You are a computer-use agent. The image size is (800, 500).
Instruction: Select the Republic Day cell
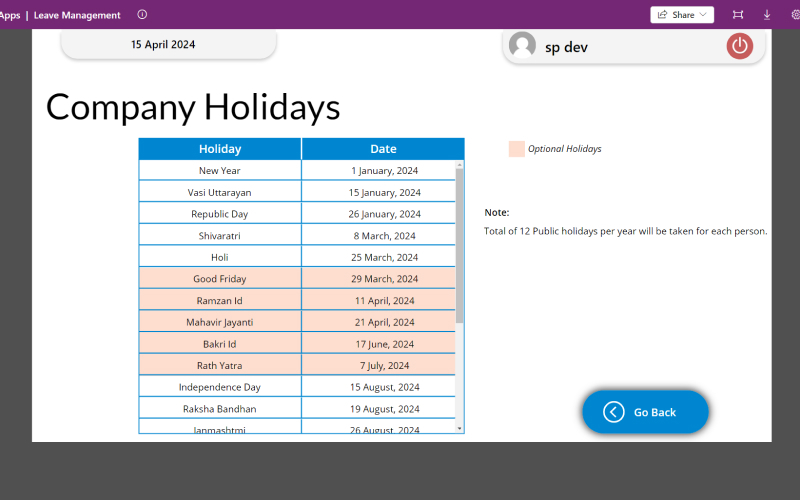coord(220,214)
